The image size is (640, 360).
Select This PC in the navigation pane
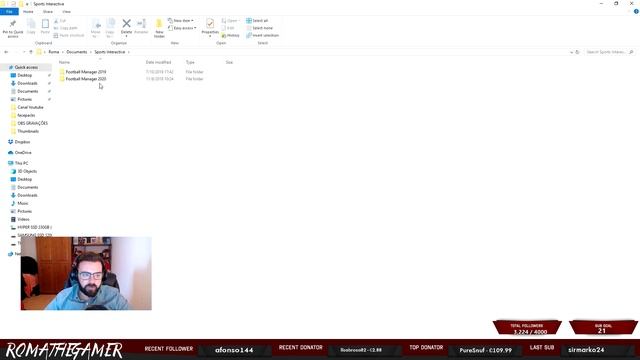pos(21,163)
